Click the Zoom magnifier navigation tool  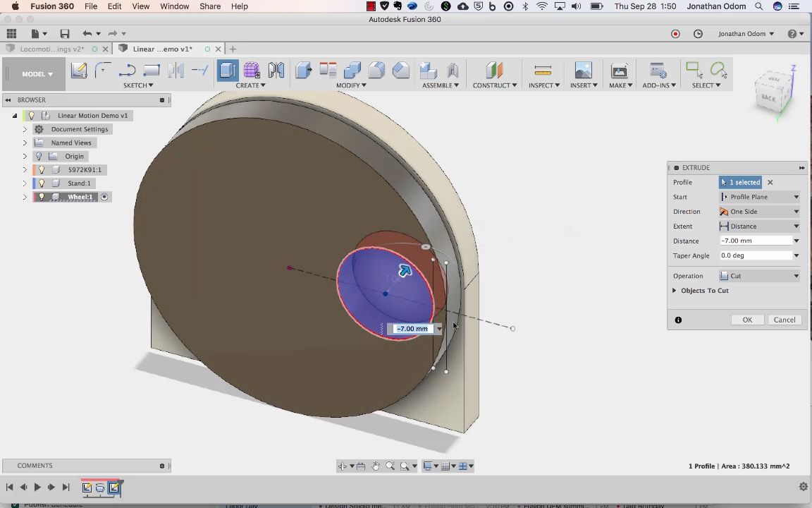[390, 466]
